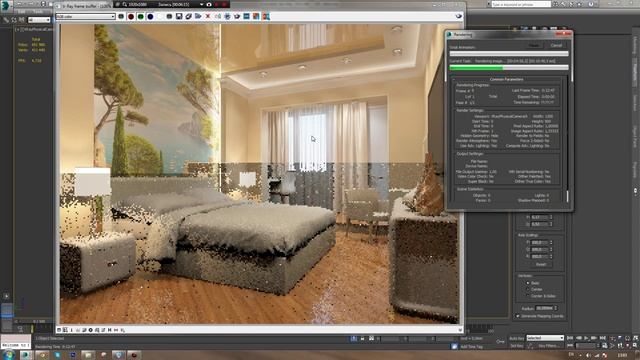Step to previous frame
Viewport: 640px width, 360px height.
(578, 338)
